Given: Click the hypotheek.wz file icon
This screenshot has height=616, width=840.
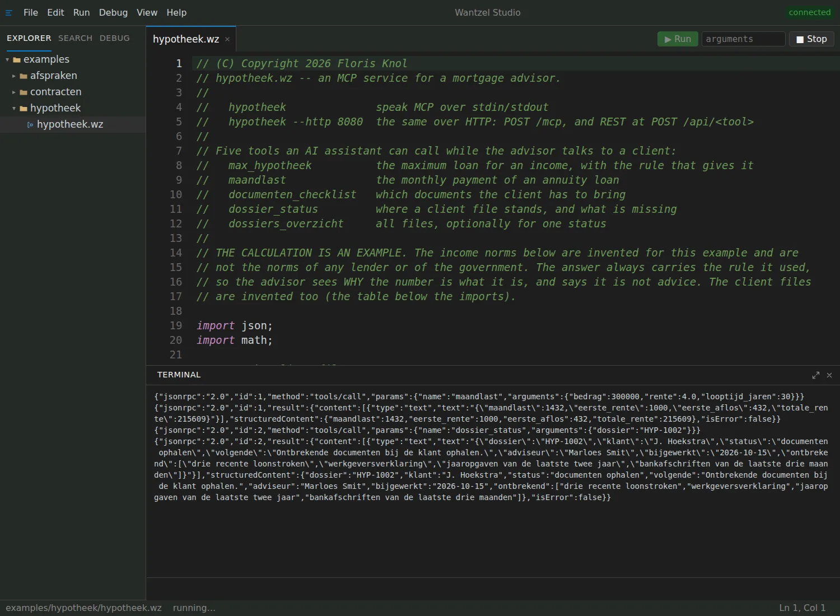Looking at the screenshot, I should coord(30,125).
